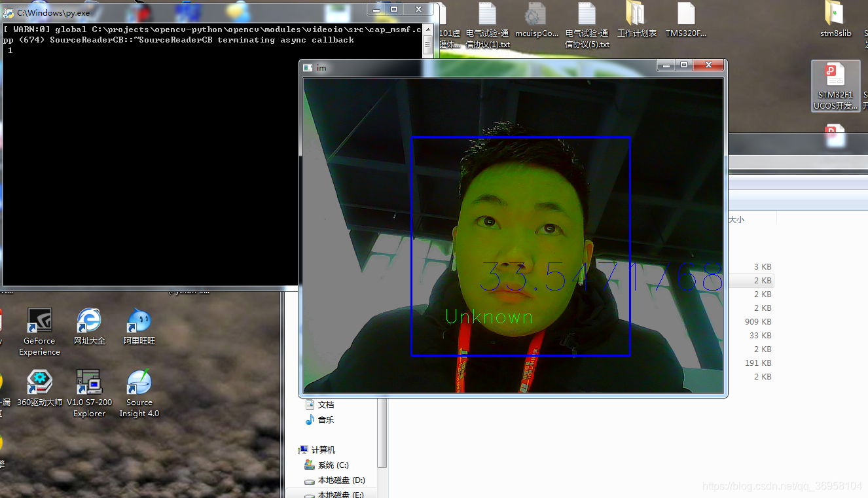Click the console scrollbar up arrow
The image size is (868, 498).
pyautogui.click(x=427, y=29)
